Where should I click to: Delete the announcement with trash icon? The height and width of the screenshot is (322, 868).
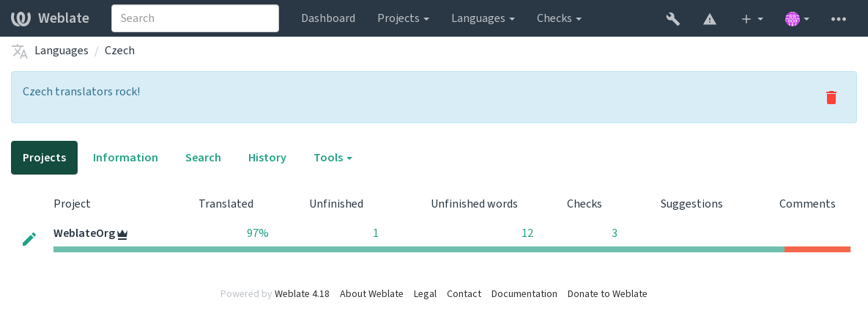(831, 98)
